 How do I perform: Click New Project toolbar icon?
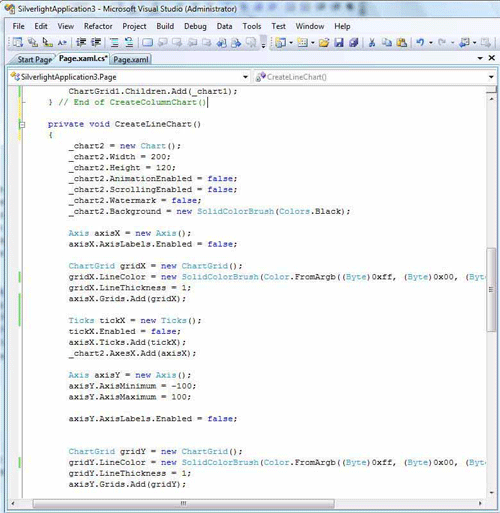tap(281, 42)
